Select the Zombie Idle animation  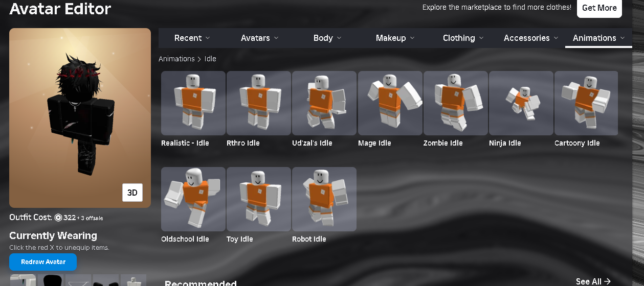point(456,103)
